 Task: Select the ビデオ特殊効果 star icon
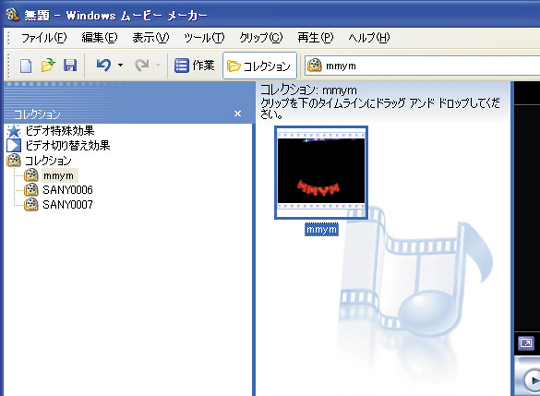13,131
